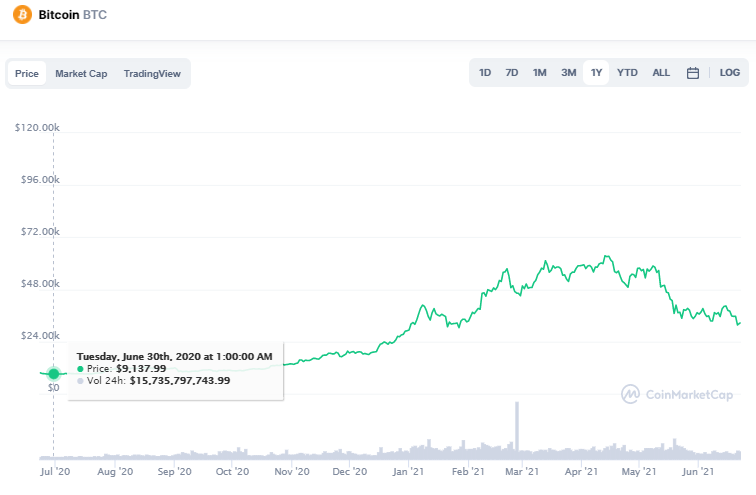The width and height of the screenshot is (756, 495).
Task: Show ALL time price history
Action: (x=661, y=73)
